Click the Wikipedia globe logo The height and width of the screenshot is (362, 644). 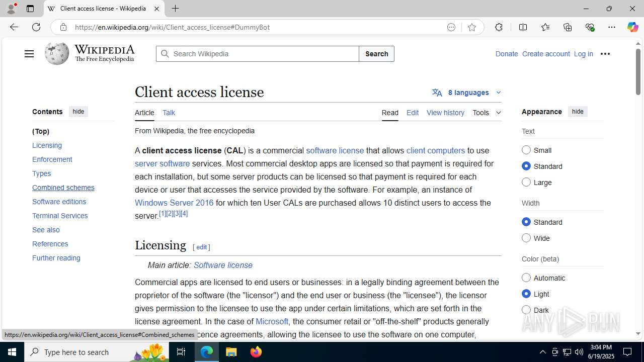click(57, 53)
